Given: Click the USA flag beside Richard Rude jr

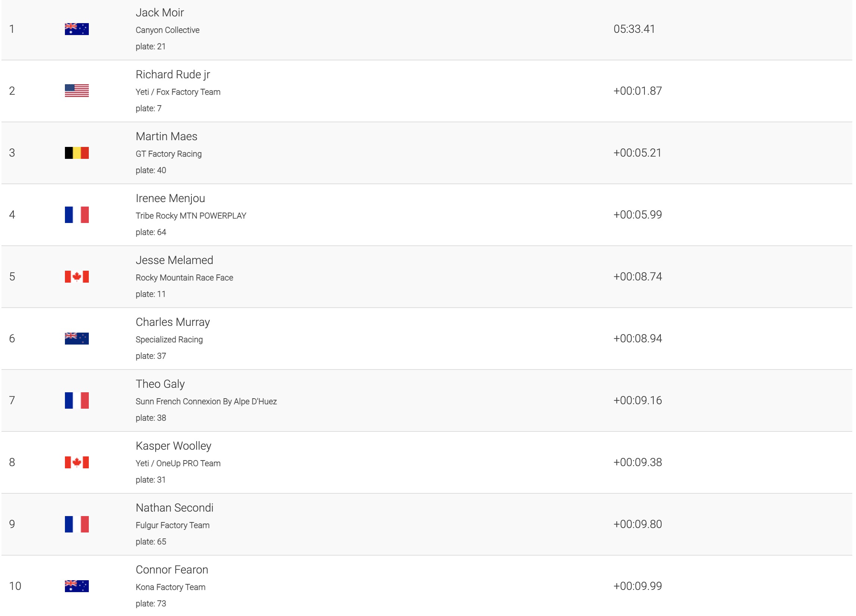Looking at the screenshot, I should pos(76,91).
